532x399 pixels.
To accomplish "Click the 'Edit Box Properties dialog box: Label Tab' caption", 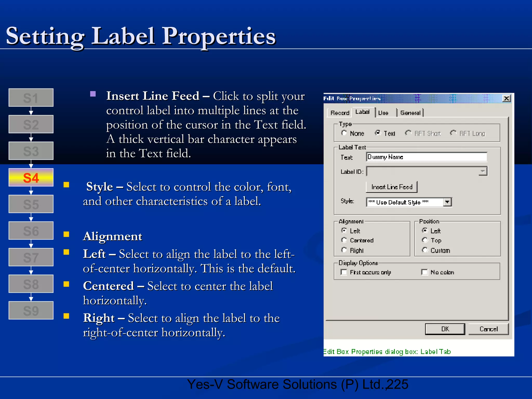I will pos(387,351).
